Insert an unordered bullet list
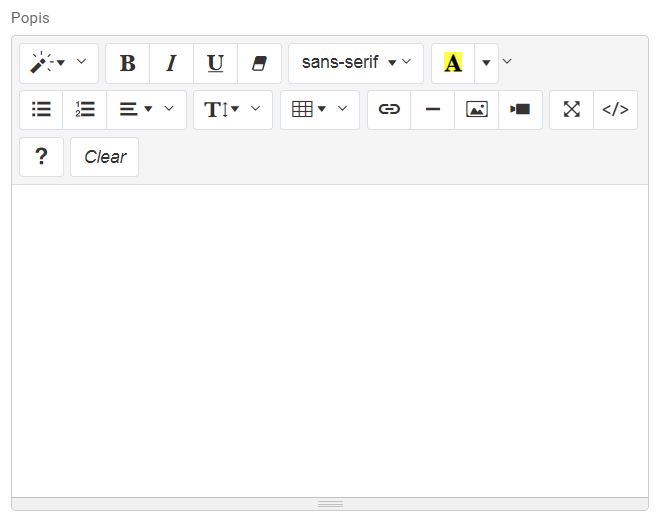662x526 pixels. click(x=41, y=110)
